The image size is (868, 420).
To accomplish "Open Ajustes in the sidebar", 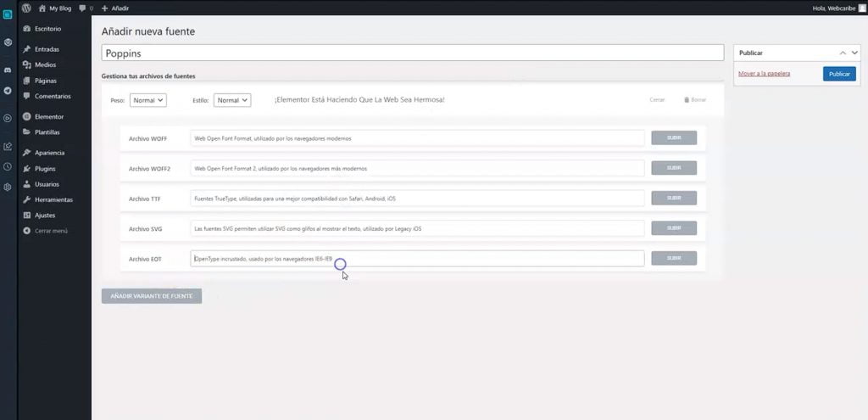I will pos(45,215).
